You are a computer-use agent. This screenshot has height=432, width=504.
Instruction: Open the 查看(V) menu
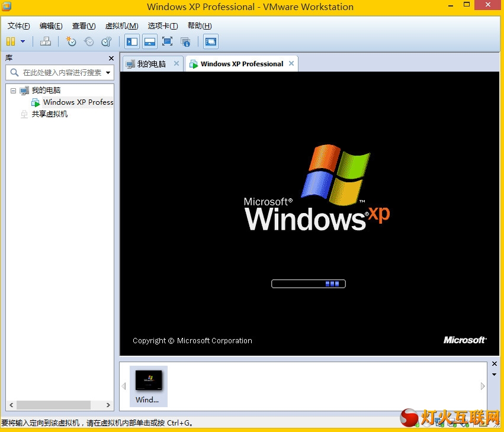point(84,25)
